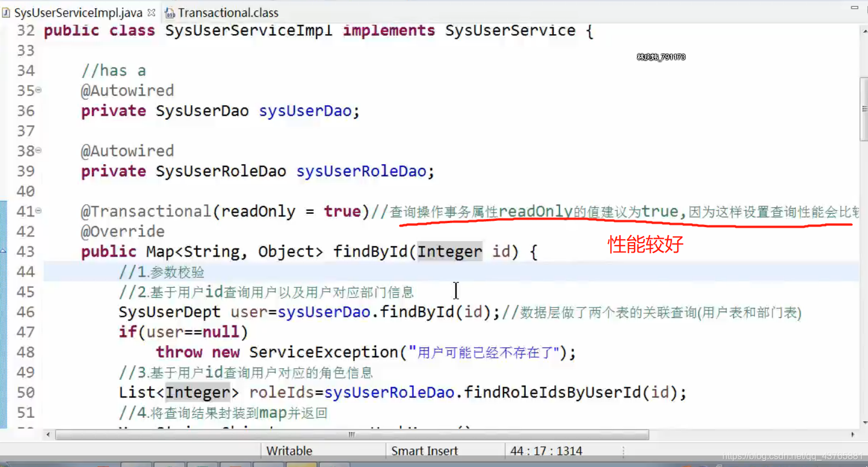Click the //3.基于用户id查询用户对应的角色信息 comment
This screenshot has height=467, width=868.
[x=246, y=372]
